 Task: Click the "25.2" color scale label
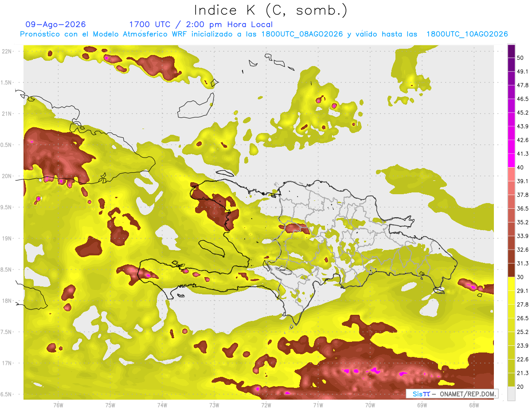[523, 332]
